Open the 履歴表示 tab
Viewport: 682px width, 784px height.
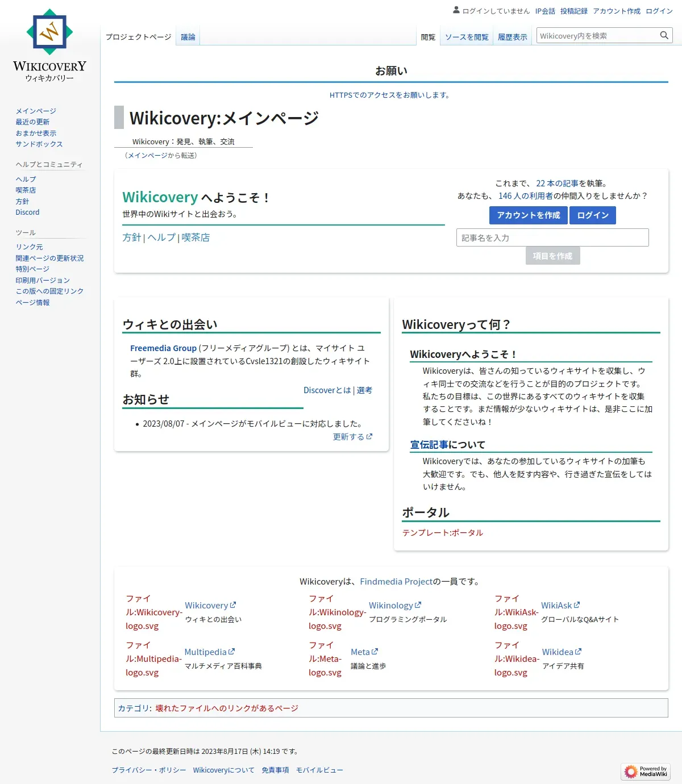(513, 37)
